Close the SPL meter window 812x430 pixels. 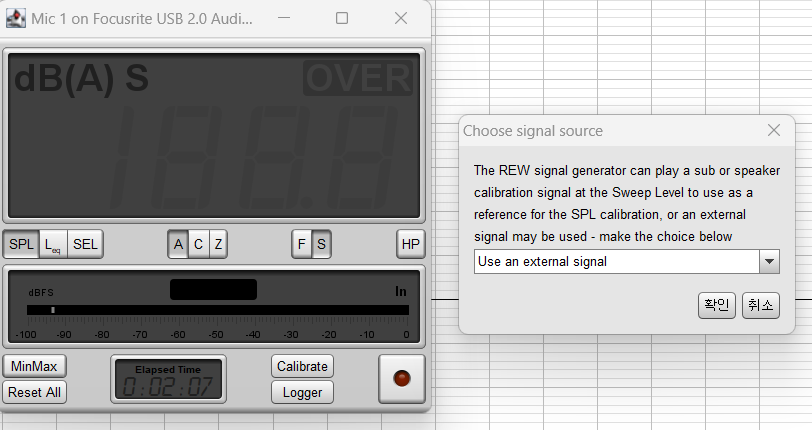coord(401,18)
